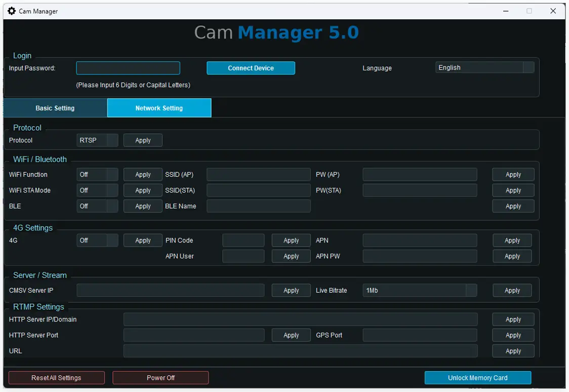
Task: Apply the GPS Port value
Action: (513, 335)
